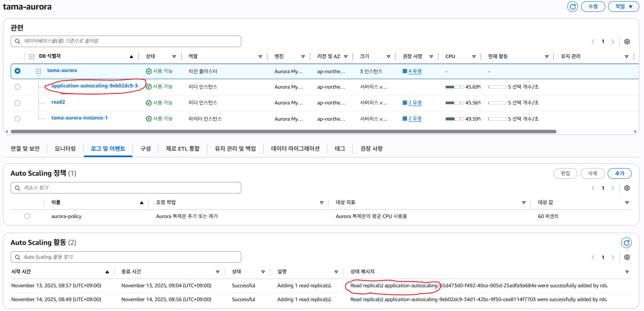Open 현재 활동 column sort dropdown
This screenshot has width=644, height=311.
pos(547,57)
